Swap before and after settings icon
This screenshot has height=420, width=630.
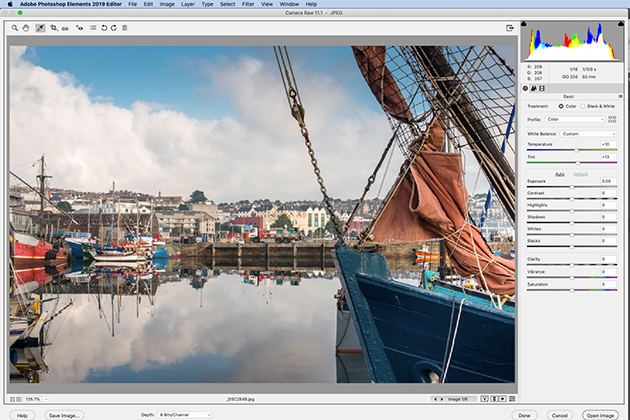495,399
